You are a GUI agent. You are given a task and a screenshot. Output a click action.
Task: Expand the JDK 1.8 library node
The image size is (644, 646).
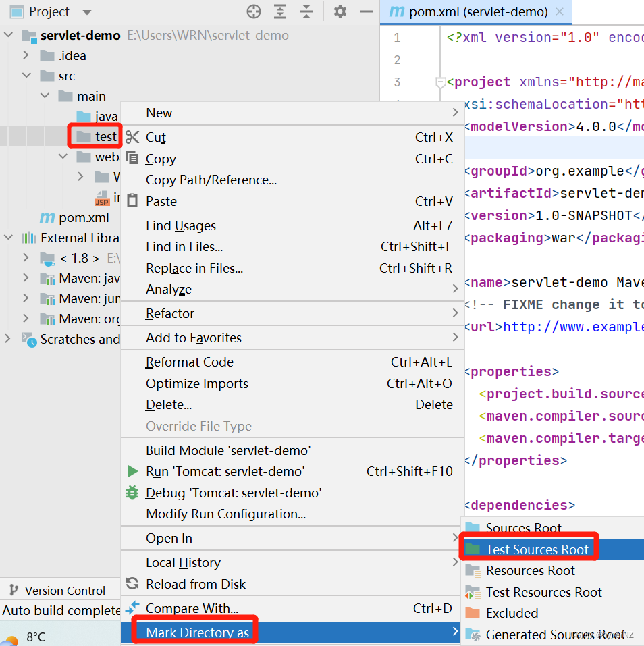[x=26, y=258]
